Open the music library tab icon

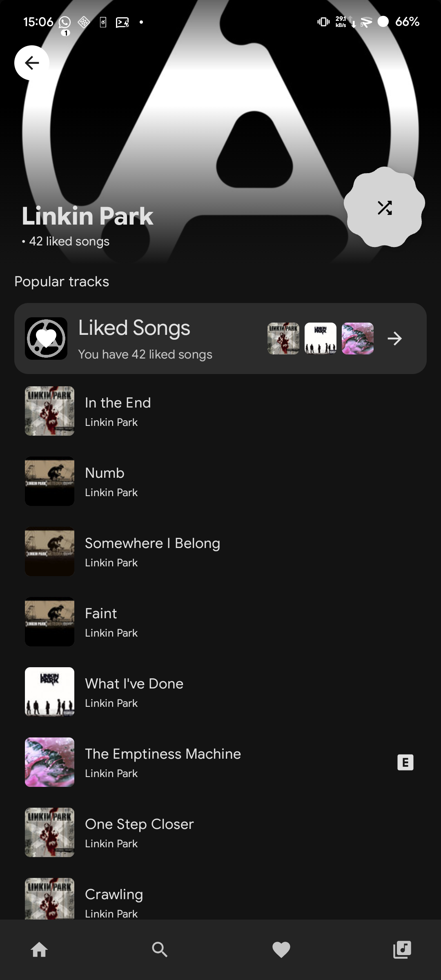[402, 949]
